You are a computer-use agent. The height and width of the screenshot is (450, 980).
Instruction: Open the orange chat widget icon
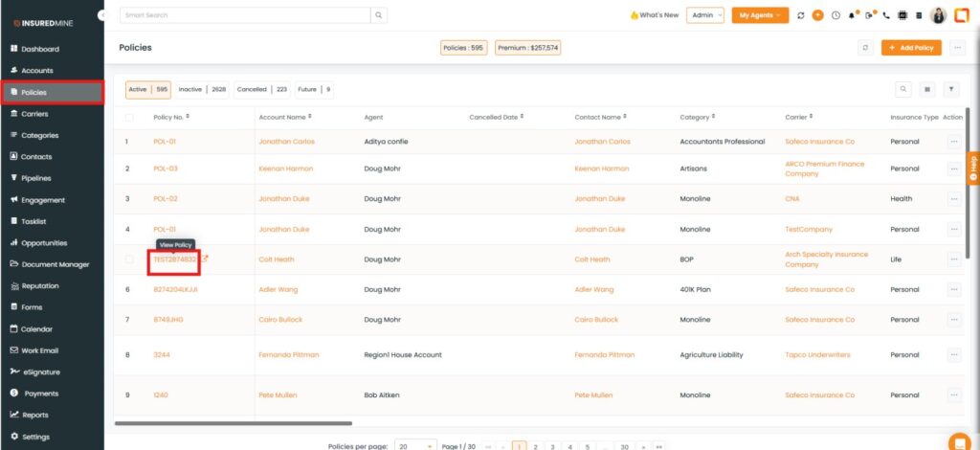958,441
